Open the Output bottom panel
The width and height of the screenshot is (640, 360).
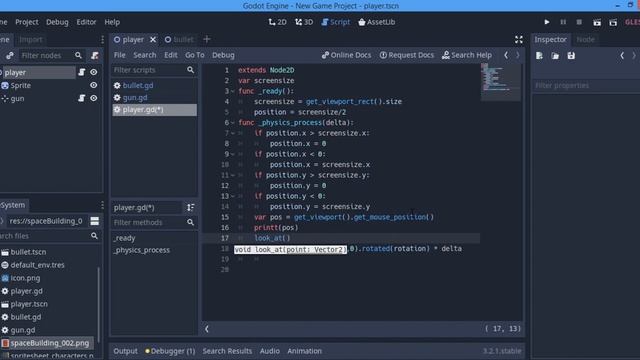(125, 351)
